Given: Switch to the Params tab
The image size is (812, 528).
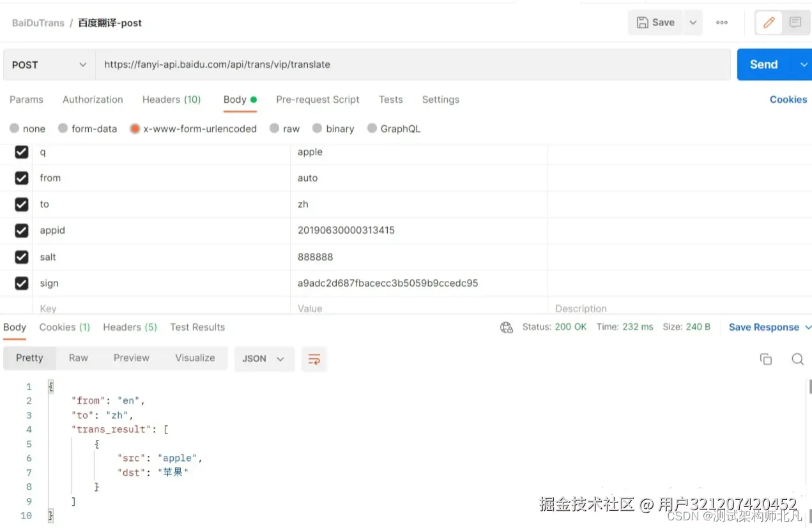Looking at the screenshot, I should pos(26,100).
